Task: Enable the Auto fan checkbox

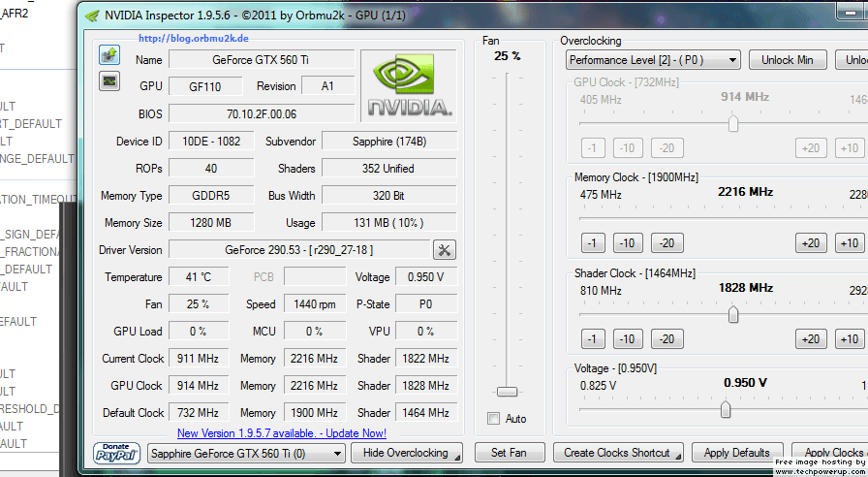Action: pyautogui.click(x=493, y=419)
